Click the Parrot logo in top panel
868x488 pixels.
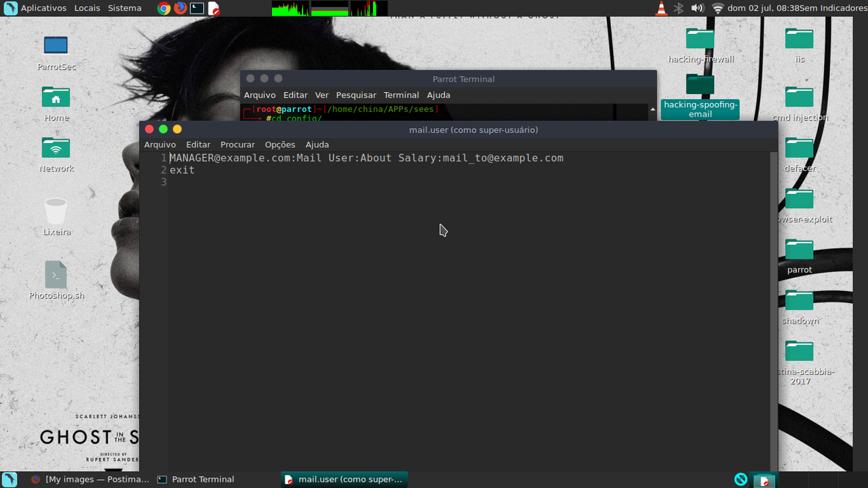[10, 8]
